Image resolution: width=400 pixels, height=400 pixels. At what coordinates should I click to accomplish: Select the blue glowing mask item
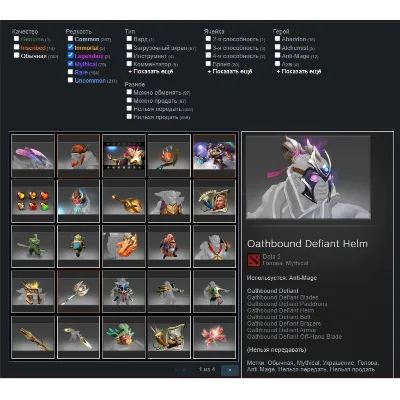(x=78, y=201)
